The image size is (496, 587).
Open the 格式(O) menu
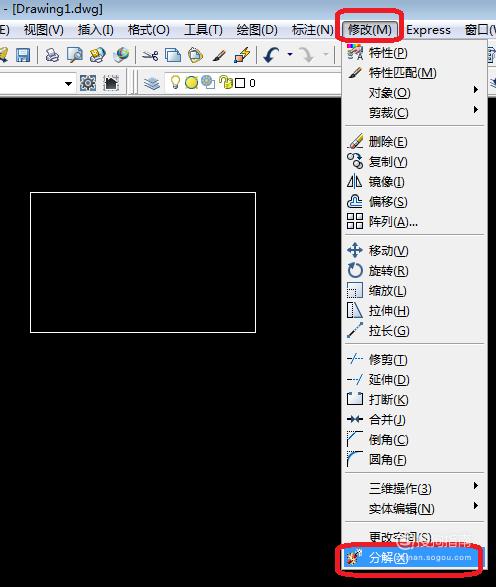tap(149, 30)
